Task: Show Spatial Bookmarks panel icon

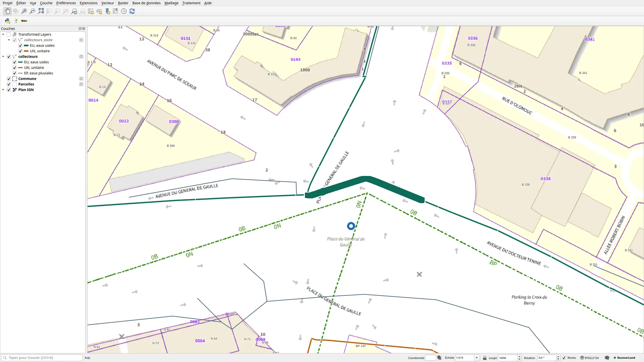Action: 115,11
